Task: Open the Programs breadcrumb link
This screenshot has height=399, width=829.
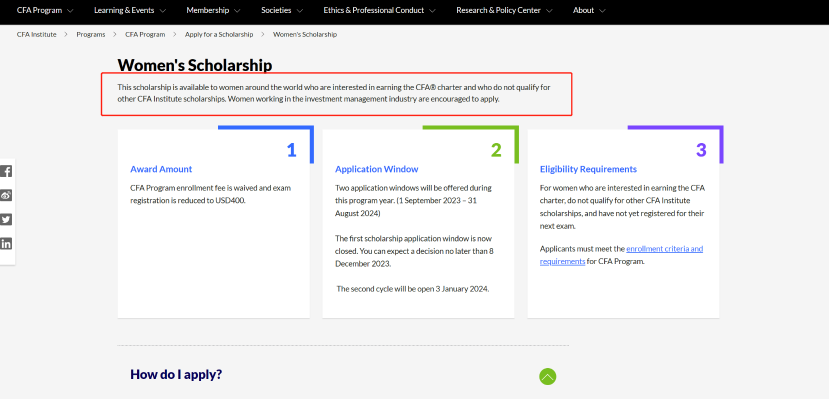Action: click(90, 34)
